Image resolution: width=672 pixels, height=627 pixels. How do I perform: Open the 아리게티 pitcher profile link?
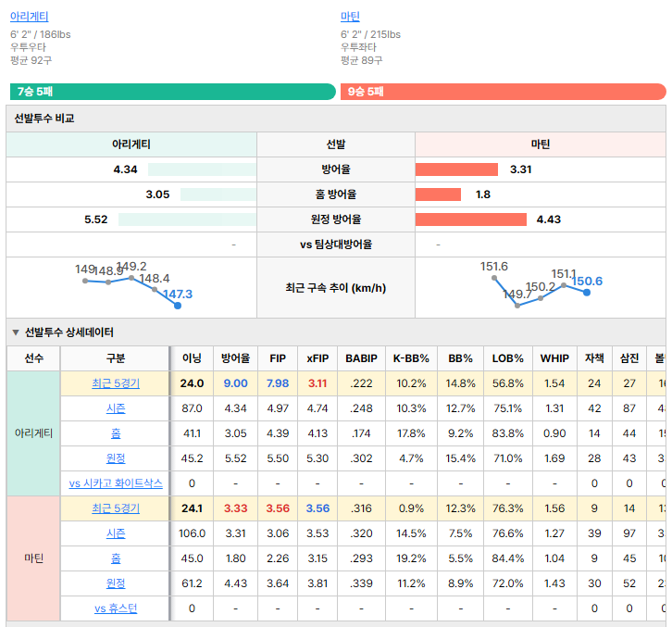[29, 17]
